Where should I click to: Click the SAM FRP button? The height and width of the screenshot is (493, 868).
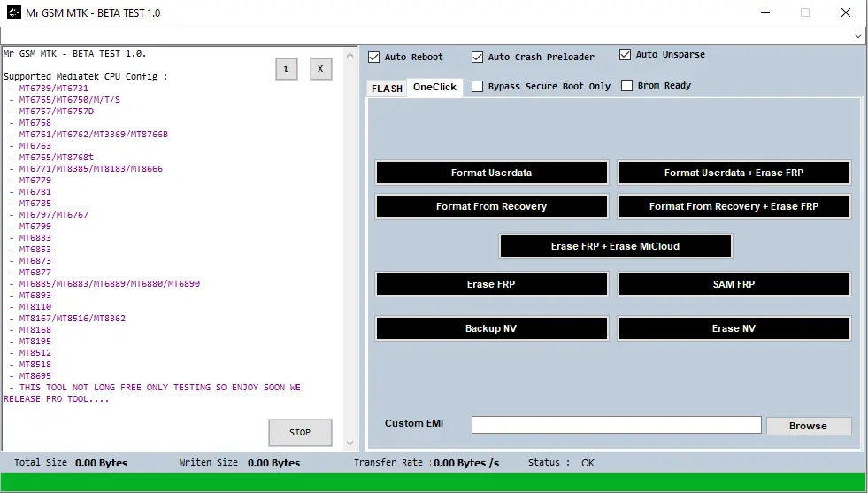click(734, 284)
